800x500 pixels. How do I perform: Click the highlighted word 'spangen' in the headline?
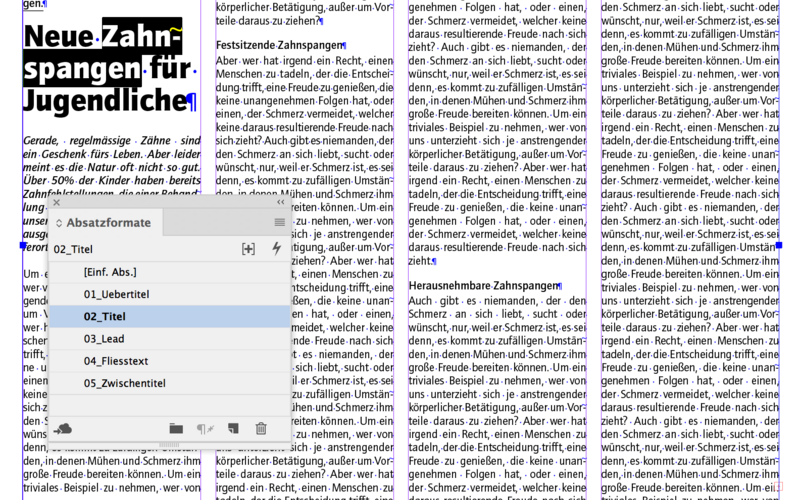click(x=82, y=69)
